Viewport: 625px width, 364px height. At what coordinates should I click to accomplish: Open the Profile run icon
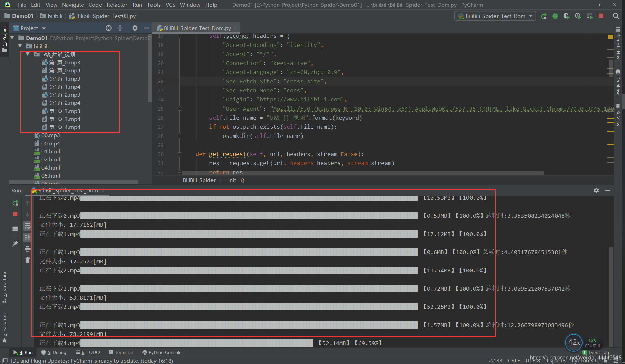pos(578,16)
